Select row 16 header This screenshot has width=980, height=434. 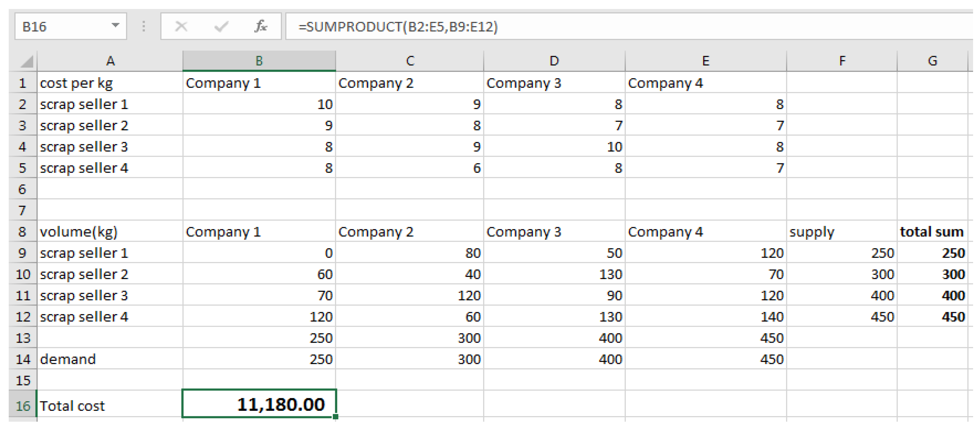(23, 405)
